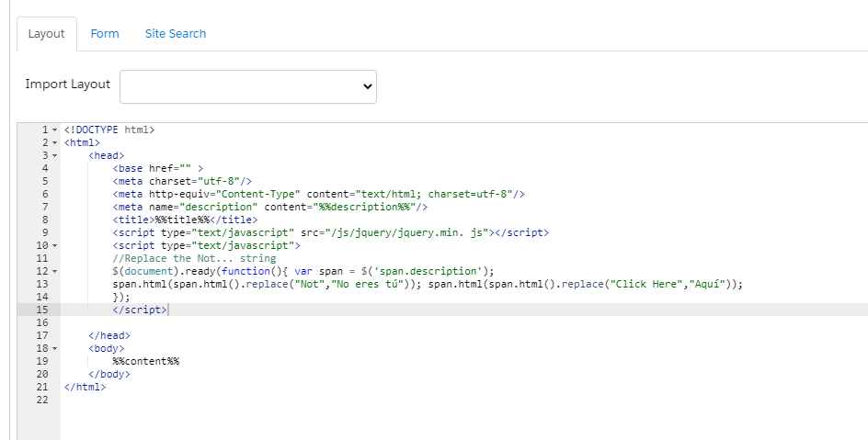Screen dimensions: 868x440
Task: Collapse the script block fold on line 10
Action: (55, 245)
